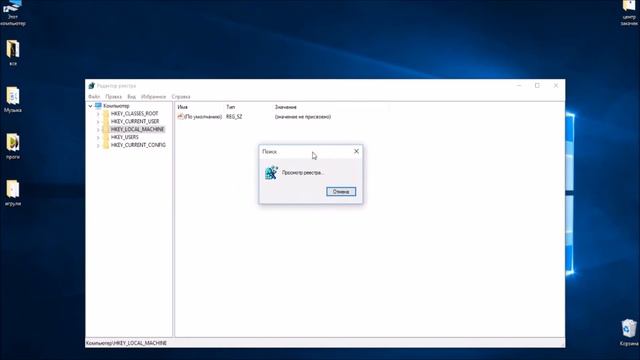Click the string value icon for (По умолчанию)
Screen dimensions: 640x360
point(180,117)
